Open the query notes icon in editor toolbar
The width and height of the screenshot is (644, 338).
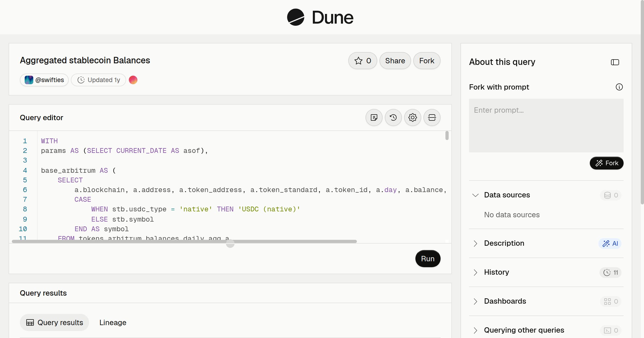tap(374, 117)
